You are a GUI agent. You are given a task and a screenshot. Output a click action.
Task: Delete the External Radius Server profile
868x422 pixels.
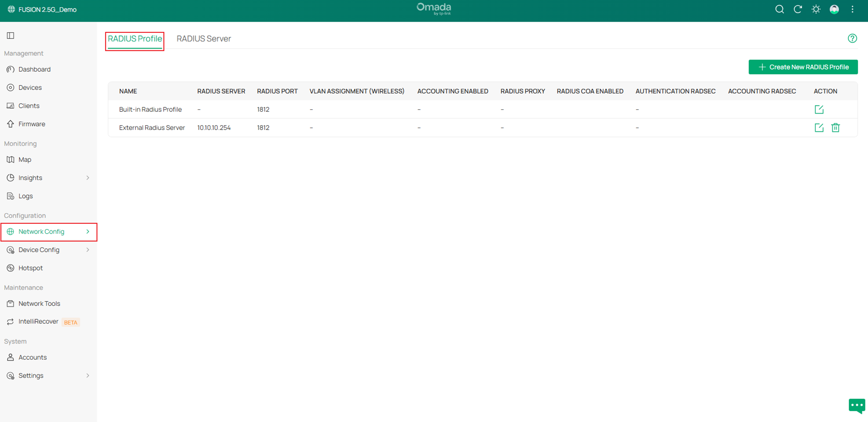[835, 127]
